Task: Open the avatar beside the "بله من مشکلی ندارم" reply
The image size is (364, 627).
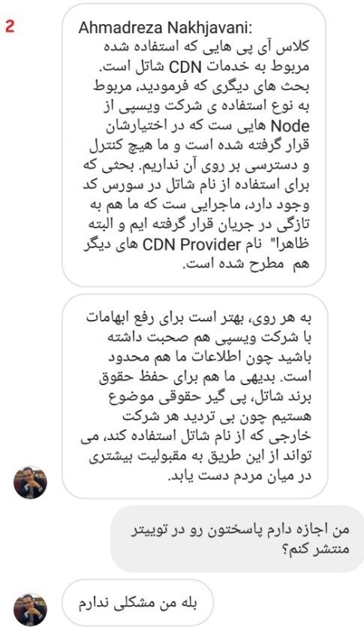Action: coord(30,609)
